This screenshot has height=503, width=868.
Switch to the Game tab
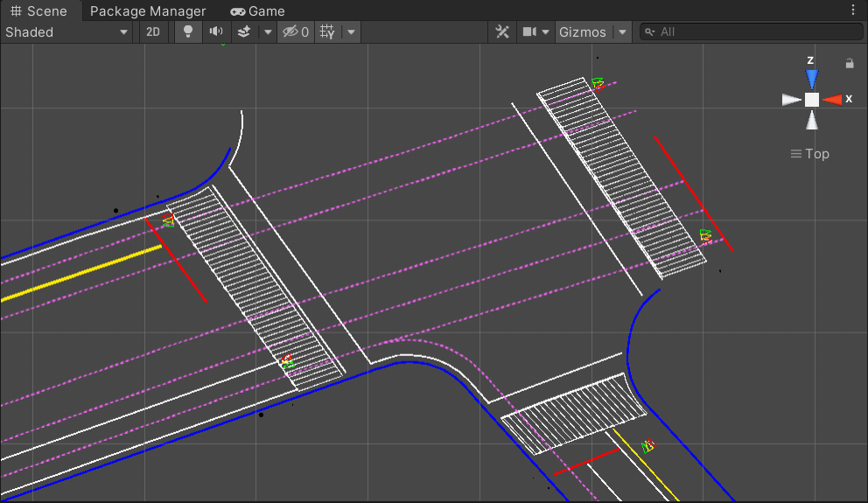(x=257, y=11)
